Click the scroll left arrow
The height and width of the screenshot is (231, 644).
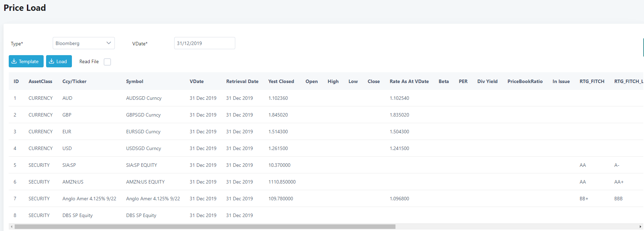[x=12, y=227]
